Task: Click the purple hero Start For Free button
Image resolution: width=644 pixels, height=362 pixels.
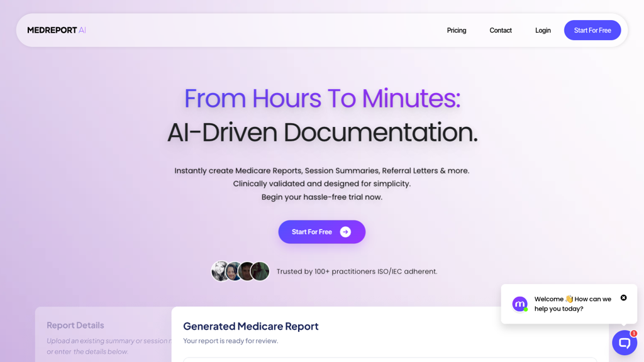Action: (322, 232)
